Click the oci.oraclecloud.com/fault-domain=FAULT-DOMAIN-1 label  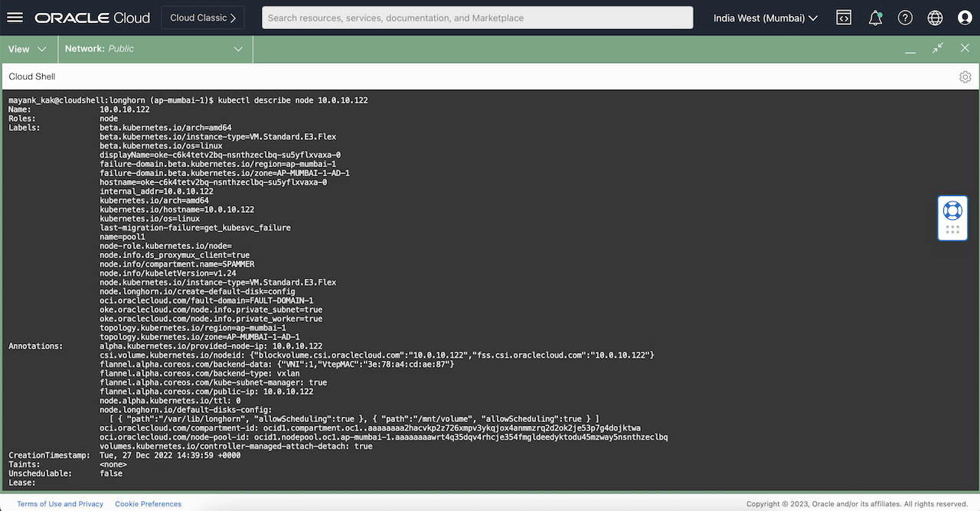(x=207, y=300)
